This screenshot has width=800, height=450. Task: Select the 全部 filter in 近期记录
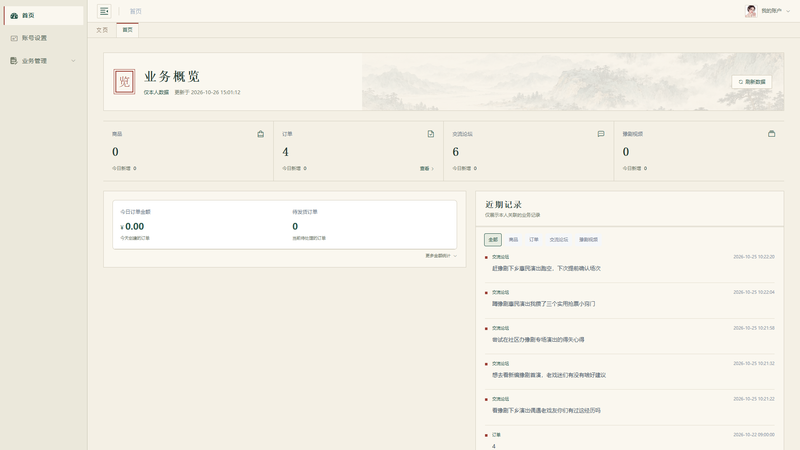point(493,240)
